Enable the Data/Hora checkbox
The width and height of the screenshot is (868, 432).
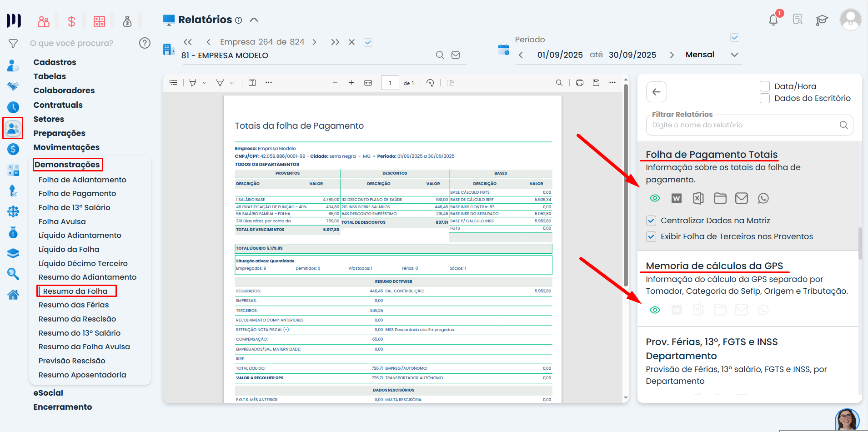pos(765,86)
